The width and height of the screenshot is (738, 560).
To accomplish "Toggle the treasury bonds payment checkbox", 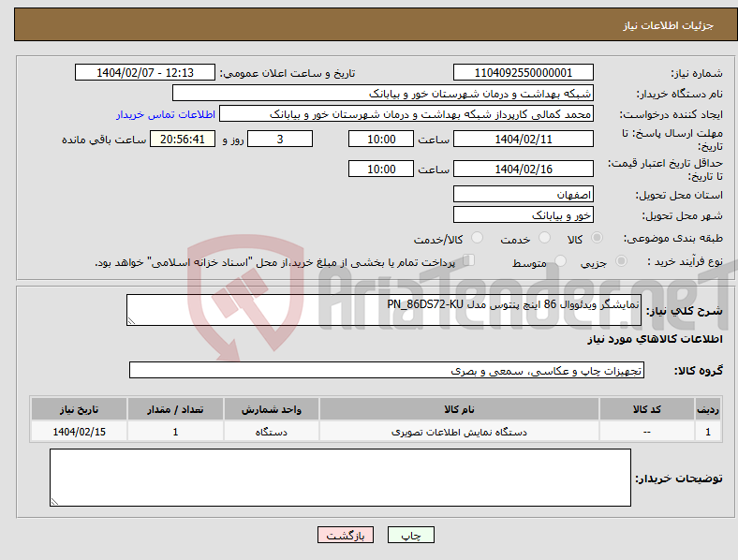I will [468, 260].
